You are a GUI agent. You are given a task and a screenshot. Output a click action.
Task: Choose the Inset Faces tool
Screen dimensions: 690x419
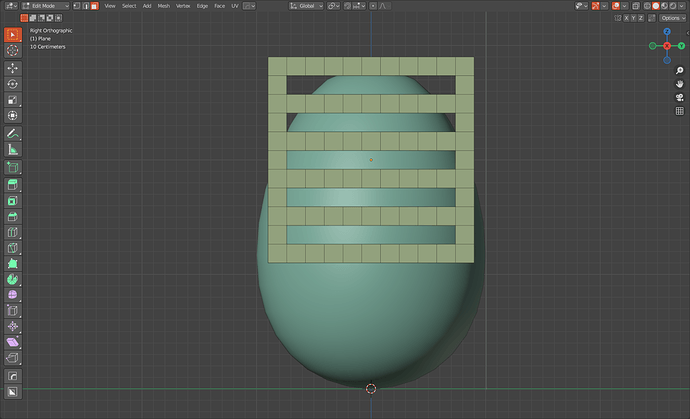[13, 201]
